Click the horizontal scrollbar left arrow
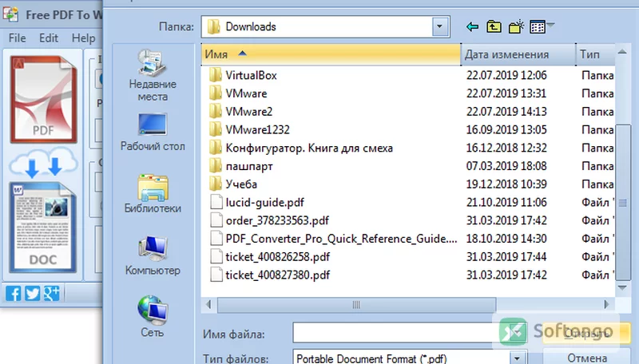Screen dimensions: 639x364 pyautogui.click(x=209, y=305)
